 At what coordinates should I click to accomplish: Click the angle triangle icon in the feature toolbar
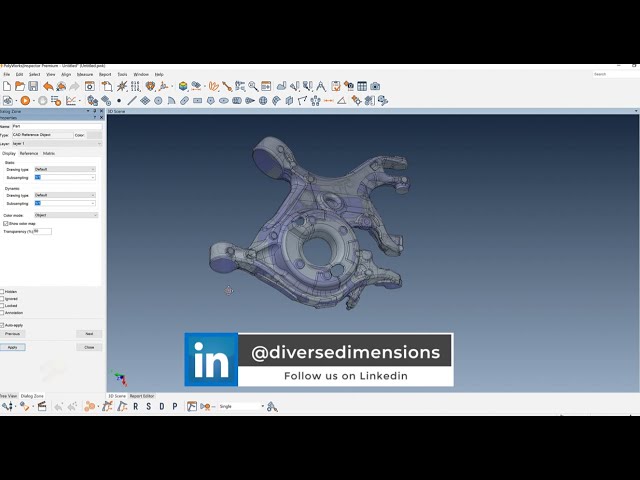coord(342,100)
